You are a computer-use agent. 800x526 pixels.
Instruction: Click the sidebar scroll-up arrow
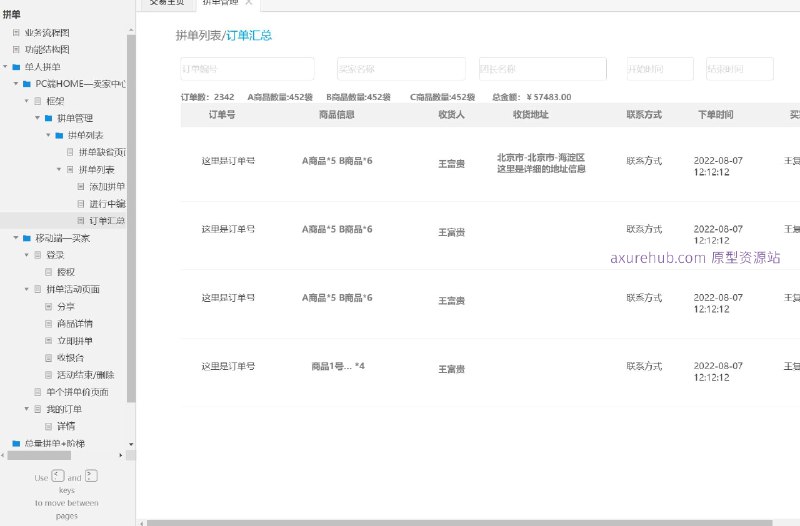click(x=131, y=30)
